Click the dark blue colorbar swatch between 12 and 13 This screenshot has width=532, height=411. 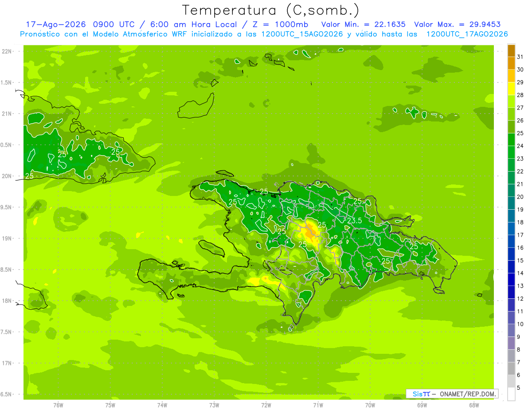coord(511,292)
